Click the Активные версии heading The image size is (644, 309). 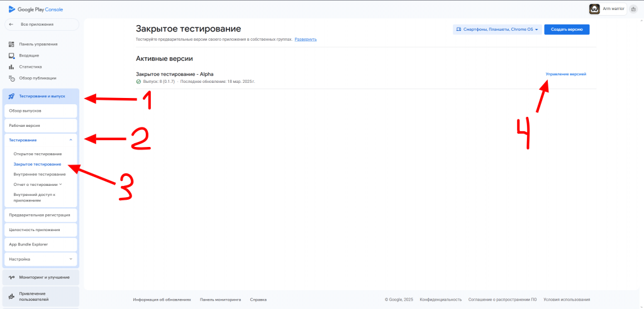[164, 58]
